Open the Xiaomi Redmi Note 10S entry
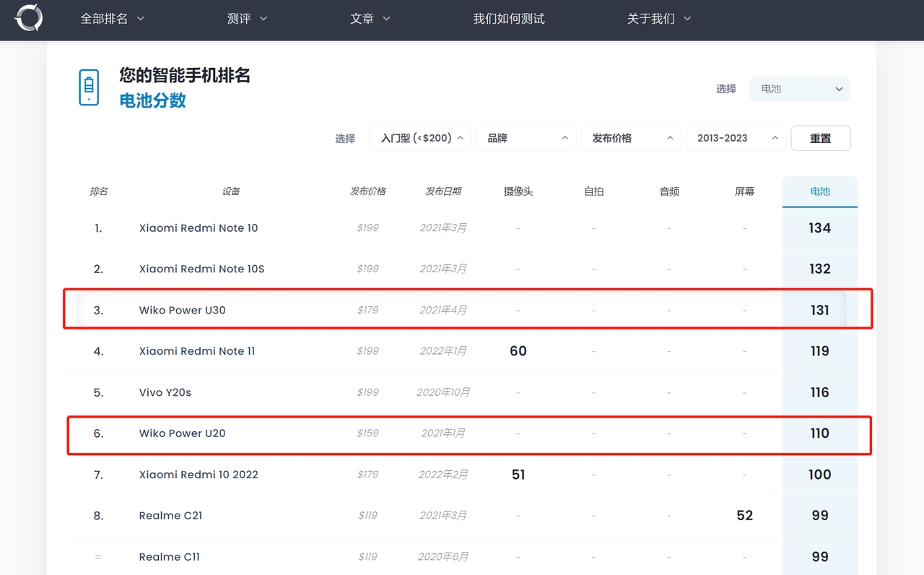Screen dimensions: 924x575 (x=202, y=269)
